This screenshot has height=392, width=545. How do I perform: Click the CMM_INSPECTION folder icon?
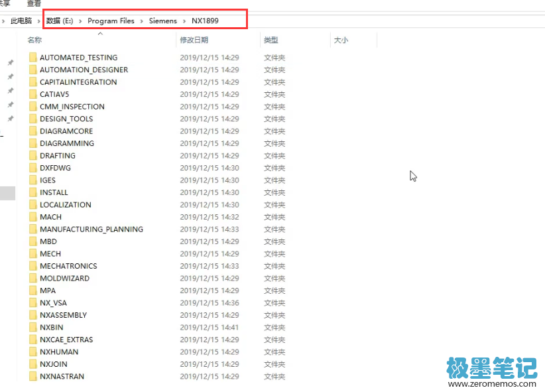point(33,106)
